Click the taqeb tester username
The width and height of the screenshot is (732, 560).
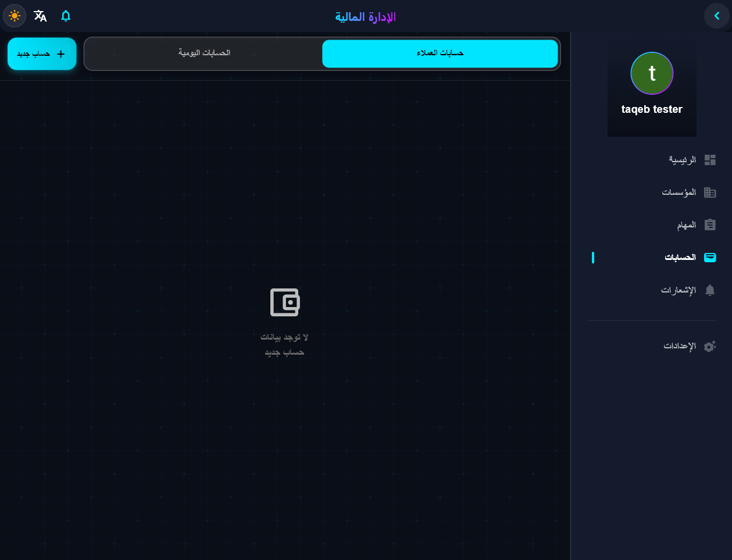click(652, 109)
